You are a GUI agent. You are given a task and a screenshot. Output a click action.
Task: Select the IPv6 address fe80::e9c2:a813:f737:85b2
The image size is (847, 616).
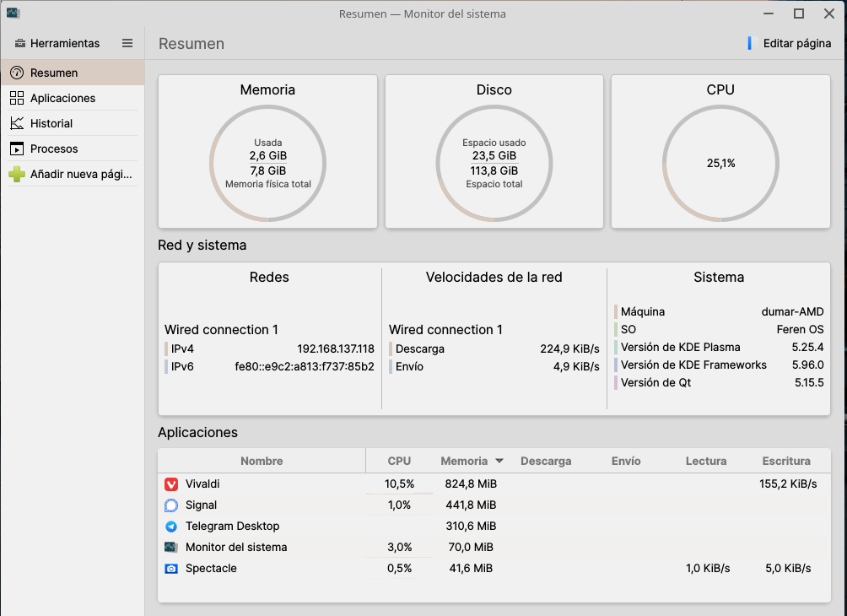(304, 367)
